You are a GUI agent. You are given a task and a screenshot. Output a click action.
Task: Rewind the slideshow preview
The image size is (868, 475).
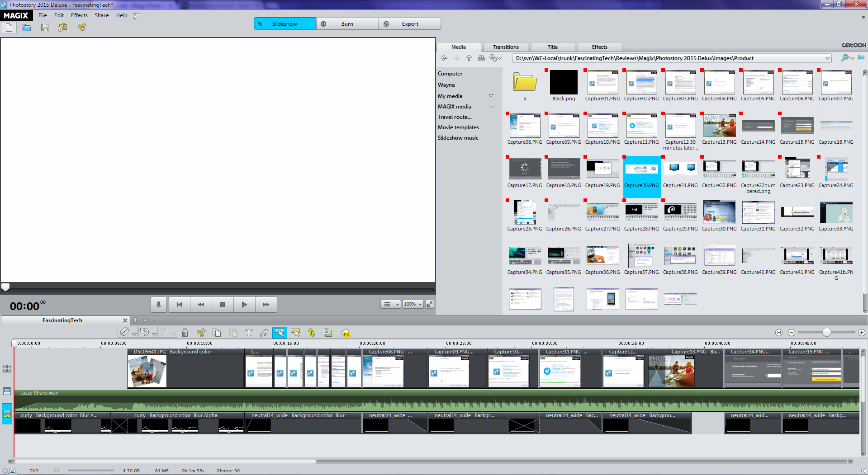(201, 305)
